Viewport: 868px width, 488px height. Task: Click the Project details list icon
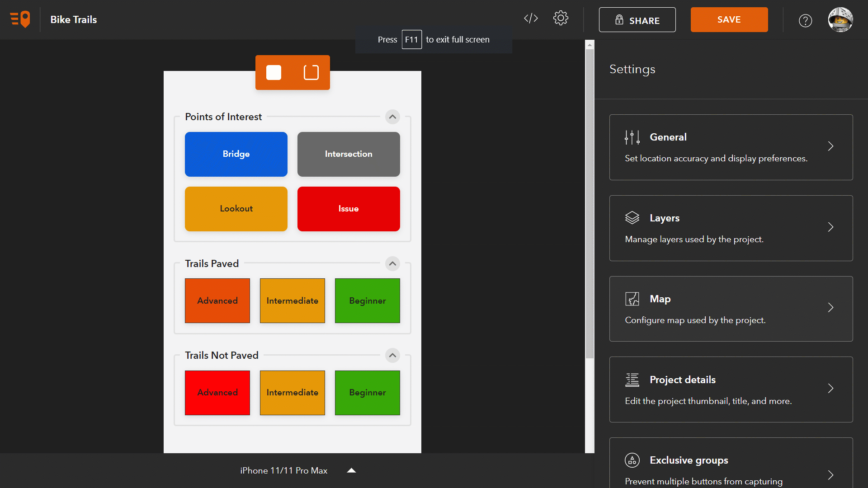(632, 380)
